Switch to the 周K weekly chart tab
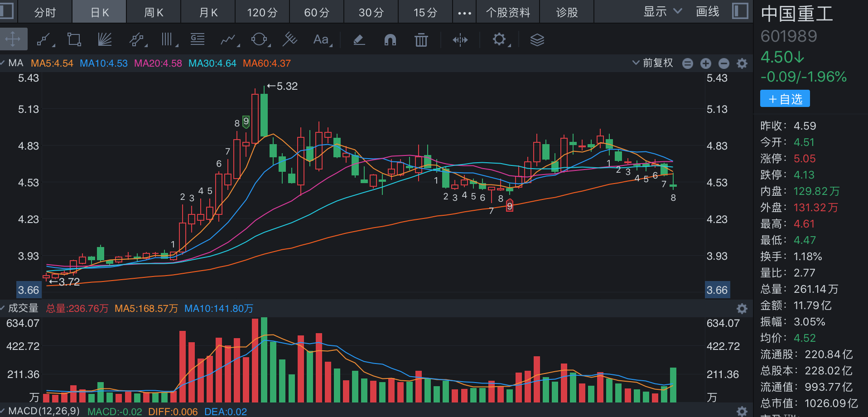The width and height of the screenshot is (868, 417). tap(154, 13)
